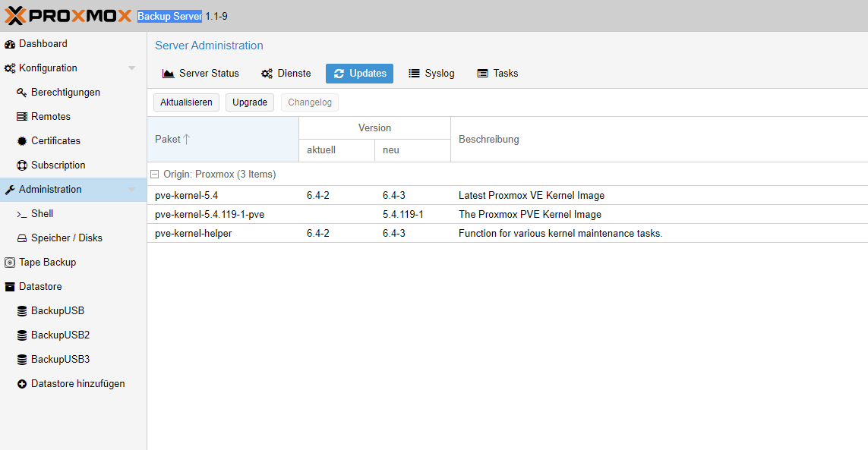This screenshot has width=868, height=450.
Task: Select the Updates tab
Action: click(359, 74)
